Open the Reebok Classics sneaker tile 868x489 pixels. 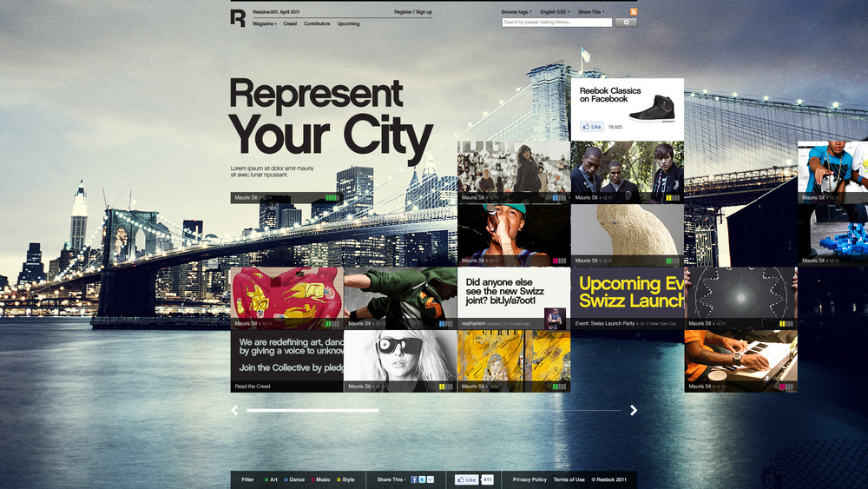pyautogui.click(x=628, y=109)
